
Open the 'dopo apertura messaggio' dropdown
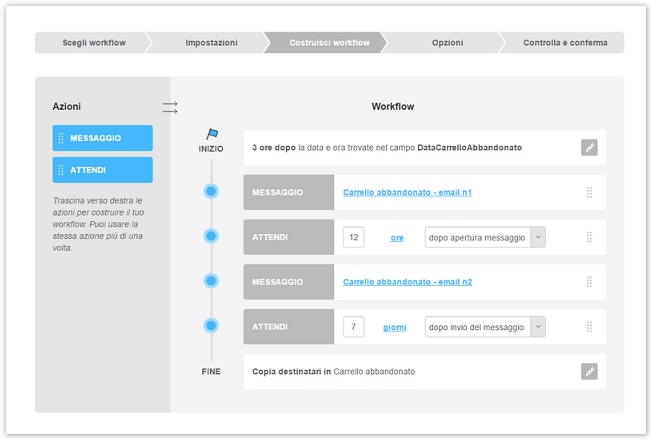pyautogui.click(x=538, y=238)
